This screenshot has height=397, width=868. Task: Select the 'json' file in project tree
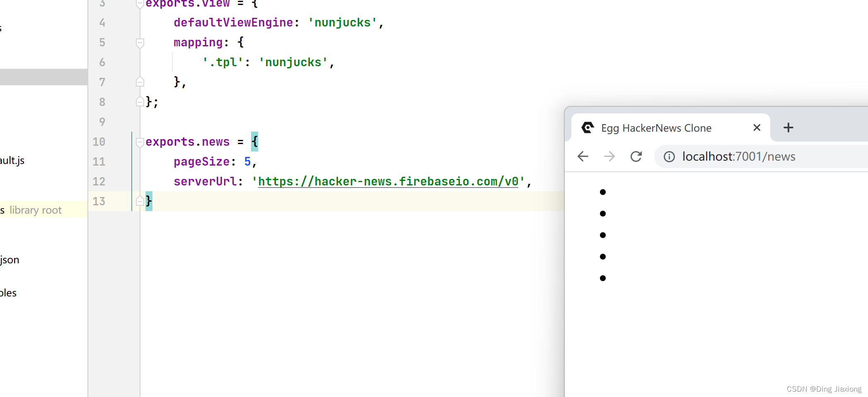pos(10,260)
